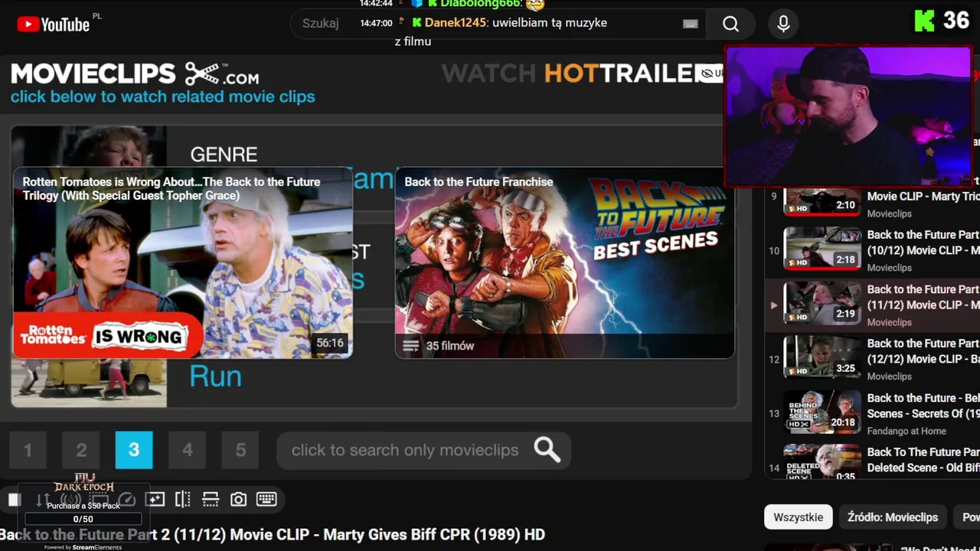Image resolution: width=980 pixels, height=551 pixels.
Task: Click the dashed rectangle icon in toolbar
Action: (x=99, y=500)
